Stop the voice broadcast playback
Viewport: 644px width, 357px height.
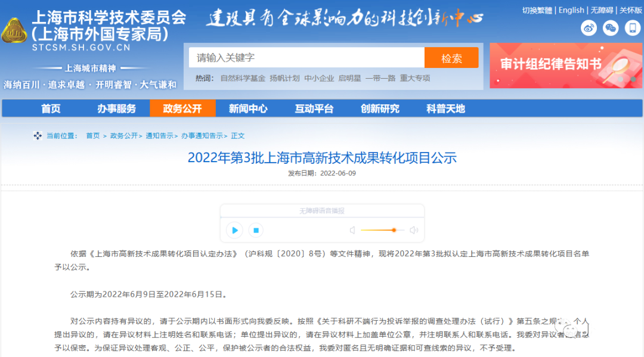[x=255, y=230]
